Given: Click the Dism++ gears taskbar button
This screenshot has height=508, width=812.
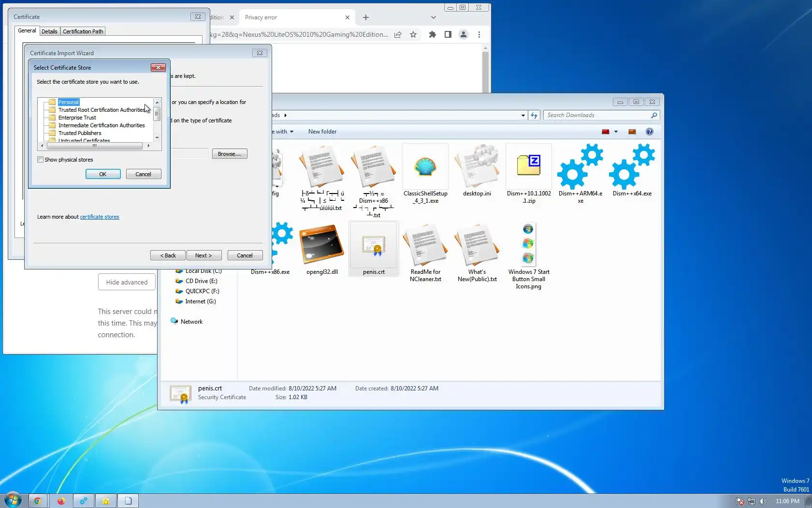Looking at the screenshot, I should [83, 501].
